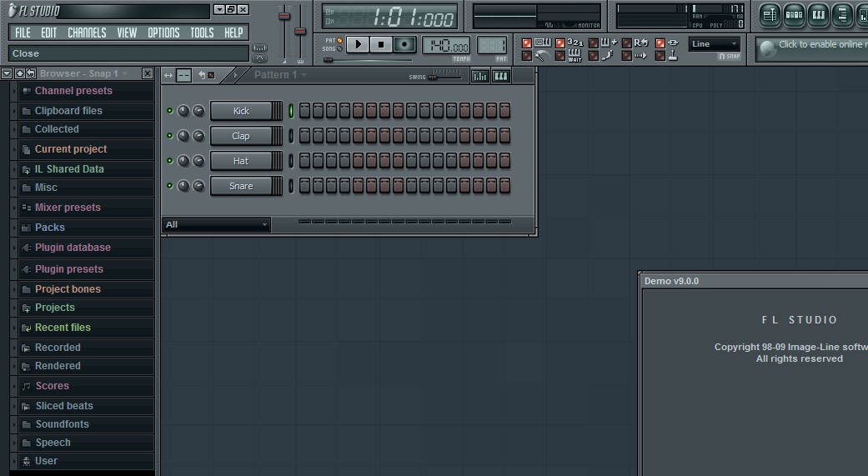Open the VIEW menu
This screenshot has height=476, width=868.
coord(127,33)
